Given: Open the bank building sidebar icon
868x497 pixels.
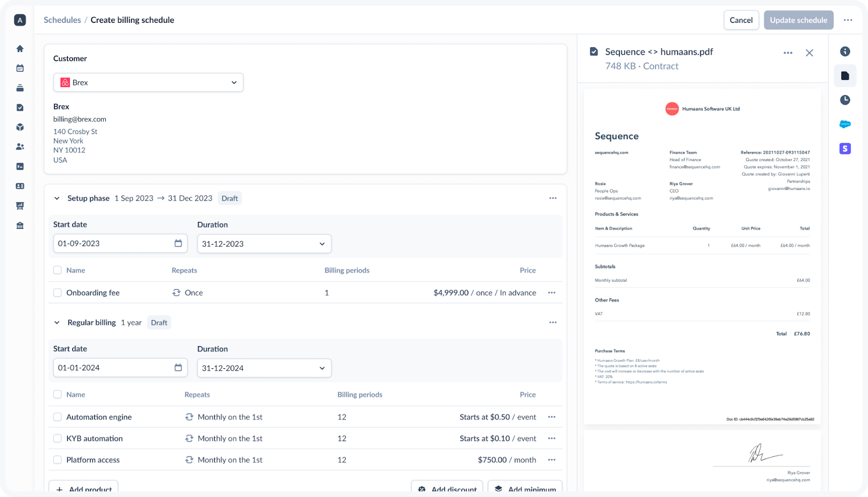Looking at the screenshot, I should coord(20,226).
